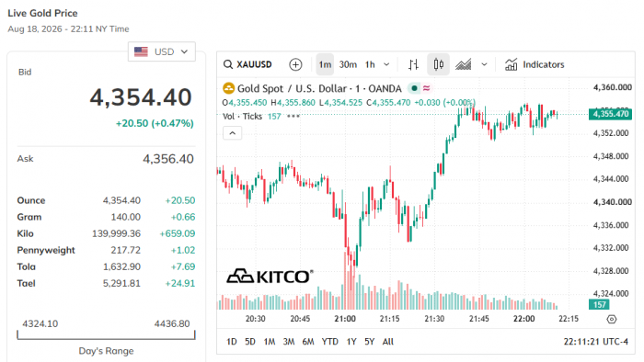Image resolution: width=644 pixels, height=362 pixels.
Task: Set the date range to All
Action: pyautogui.click(x=387, y=342)
